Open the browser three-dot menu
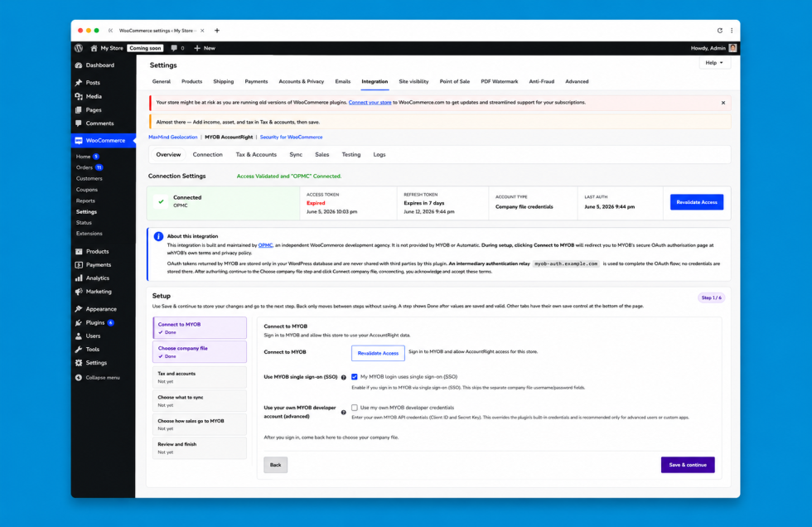 pyautogui.click(x=732, y=31)
